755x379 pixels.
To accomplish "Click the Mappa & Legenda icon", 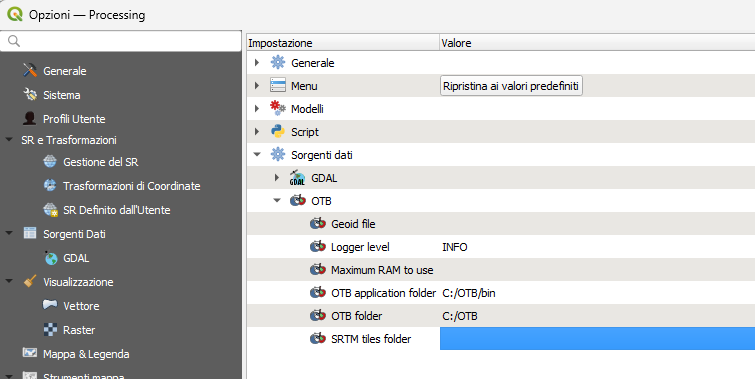I will click(30, 353).
